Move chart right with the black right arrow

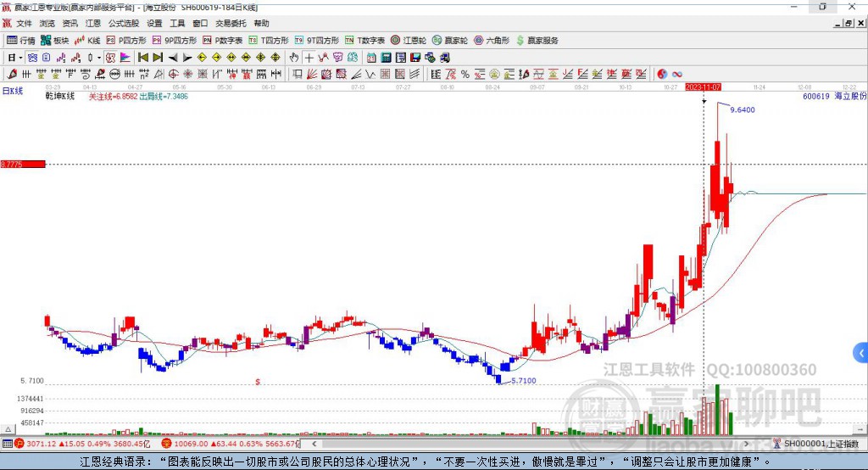click(187, 58)
